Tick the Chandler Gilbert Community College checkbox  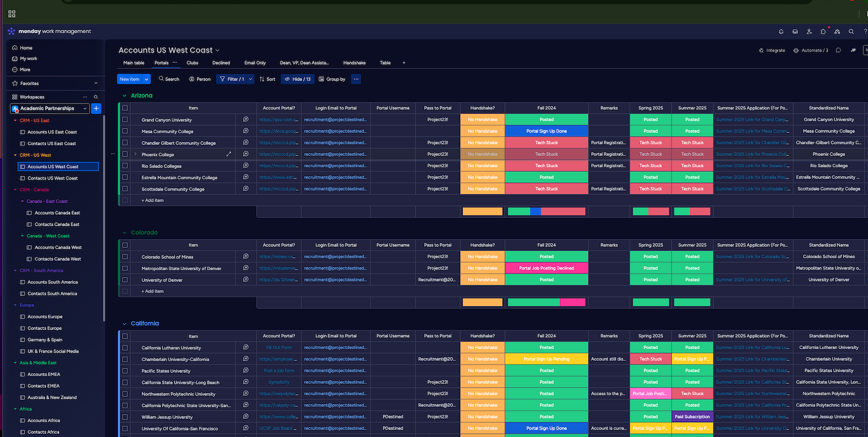tap(125, 143)
